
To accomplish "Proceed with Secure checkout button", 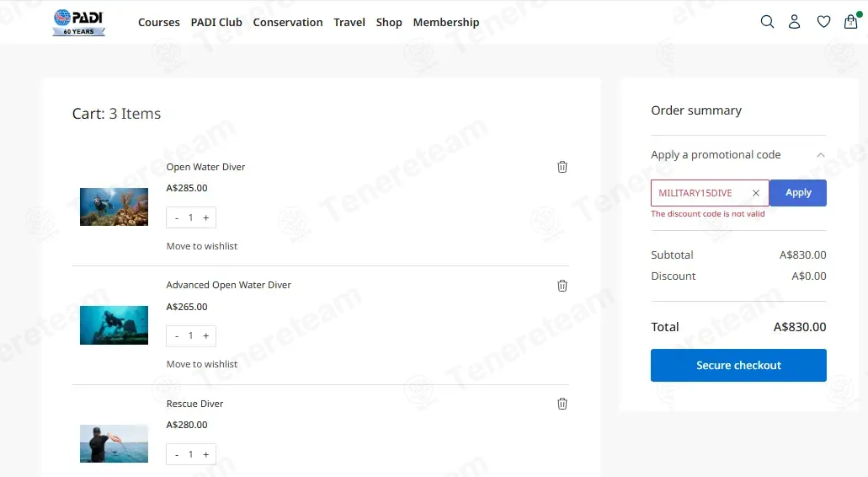I will (738, 365).
